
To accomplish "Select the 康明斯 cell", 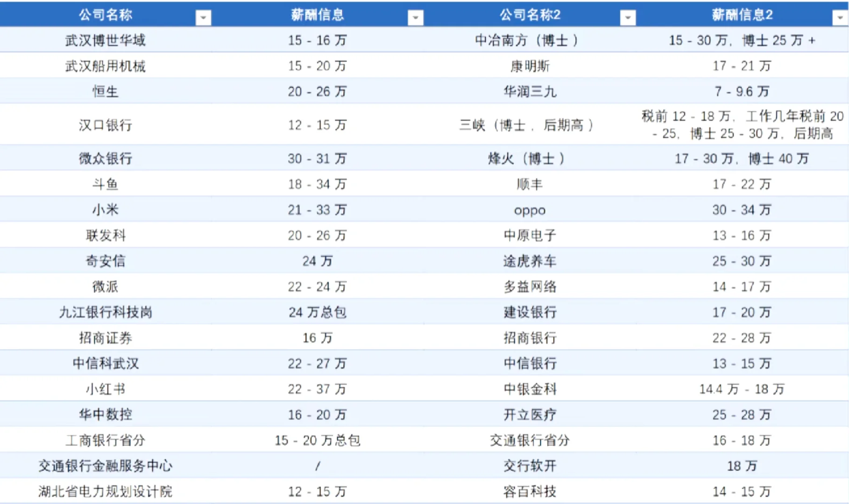I will 530,66.
